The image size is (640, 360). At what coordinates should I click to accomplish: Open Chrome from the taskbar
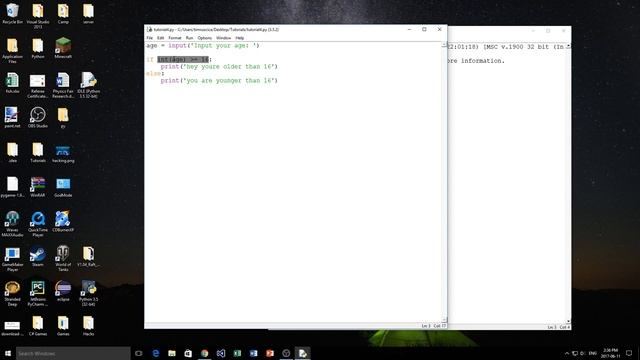[204, 353]
